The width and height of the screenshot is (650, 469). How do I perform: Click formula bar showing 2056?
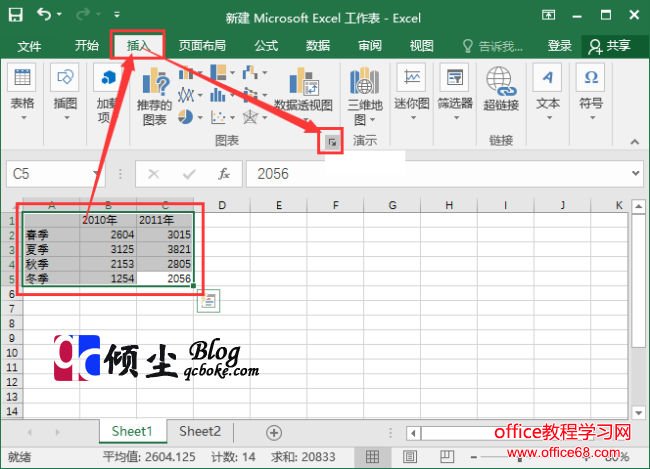[x=437, y=174]
